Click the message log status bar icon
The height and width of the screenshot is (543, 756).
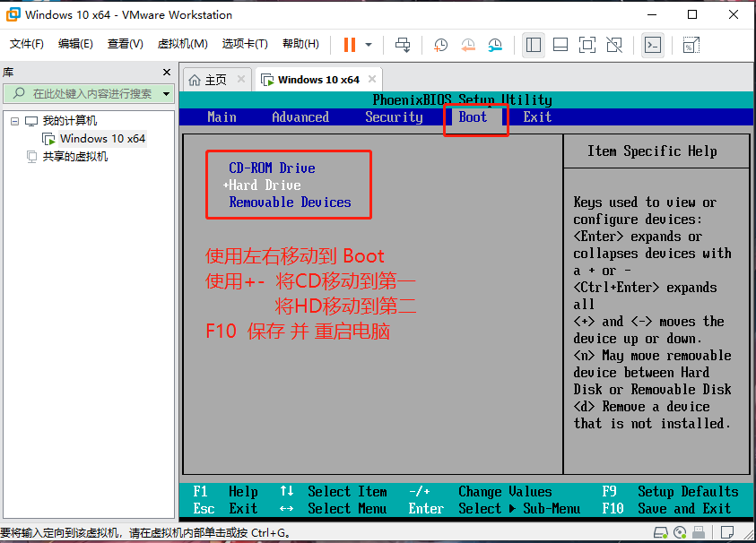(727, 532)
